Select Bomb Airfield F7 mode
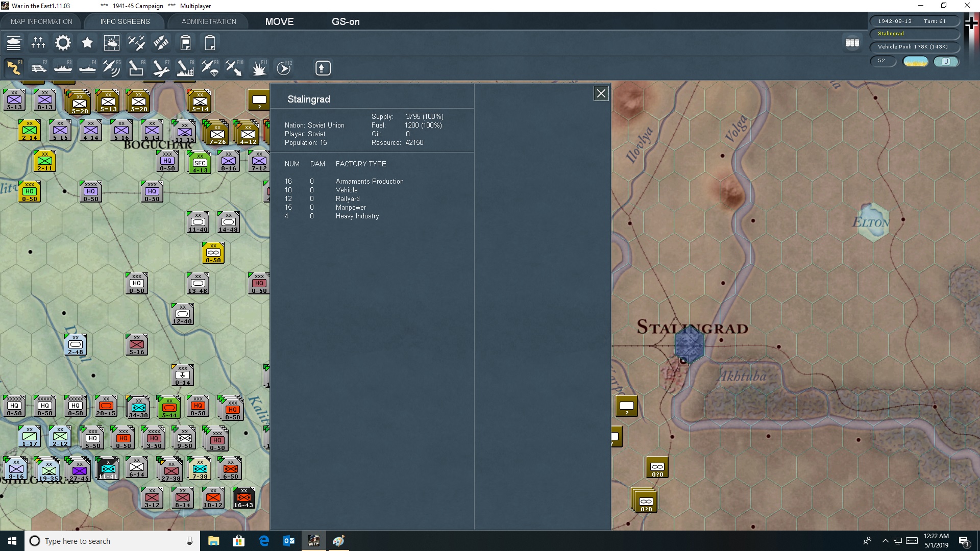The width and height of the screenshot is (980, 551). click(161, 68)
